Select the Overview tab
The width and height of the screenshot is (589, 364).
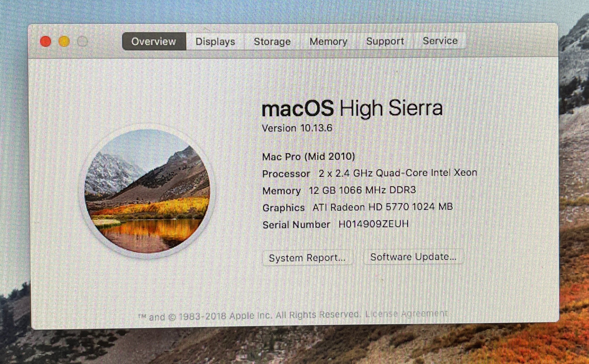154,41
